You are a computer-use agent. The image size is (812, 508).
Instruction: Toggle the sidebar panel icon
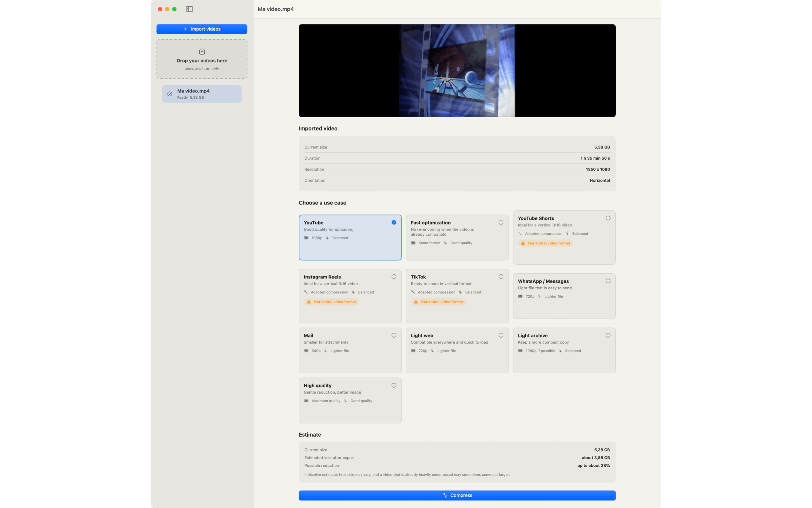click(189, 9)
